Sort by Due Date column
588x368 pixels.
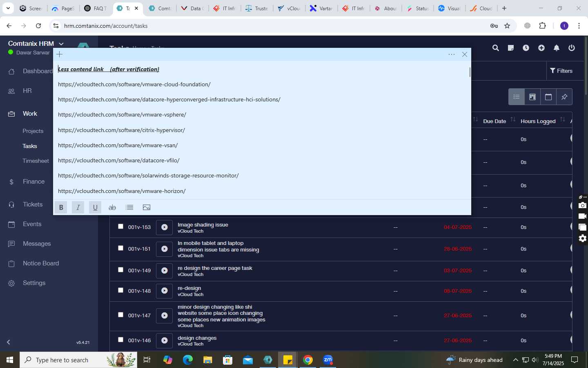pyautogui.click(x=494, y=121)
